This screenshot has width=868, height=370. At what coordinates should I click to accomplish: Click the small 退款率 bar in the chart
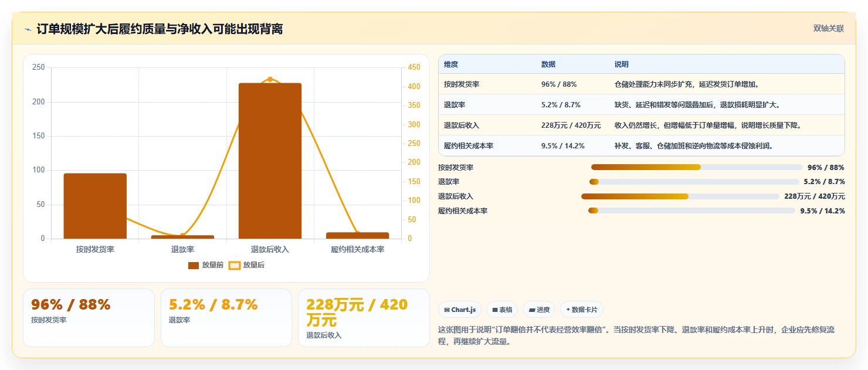point(182,237)
